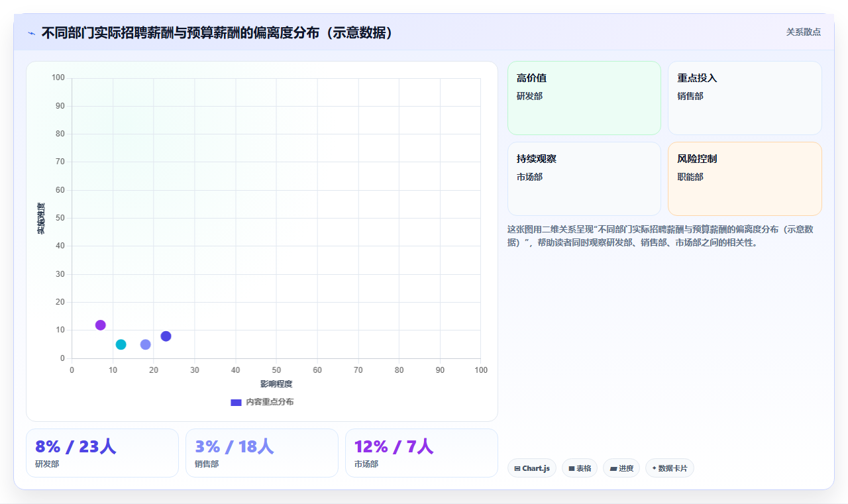
Task: Open the 持续观察 市场部 card
Action: tap(584, 179)
